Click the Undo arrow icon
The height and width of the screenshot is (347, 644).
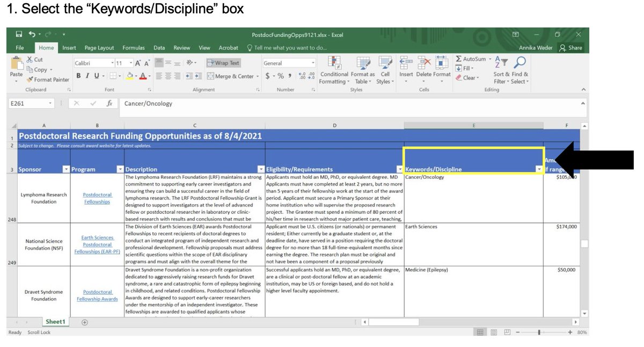click(x=32, y=34)
